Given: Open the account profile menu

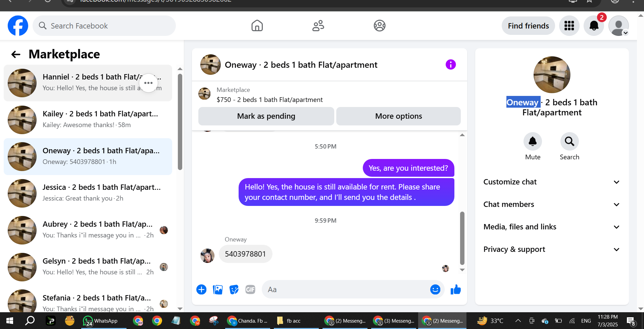Looking at the screenshot, I should pyautogui.click(x=618, y=26).
